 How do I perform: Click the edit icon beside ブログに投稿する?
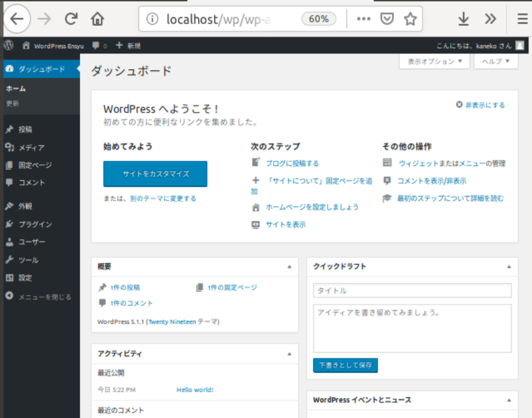[256, 162]
